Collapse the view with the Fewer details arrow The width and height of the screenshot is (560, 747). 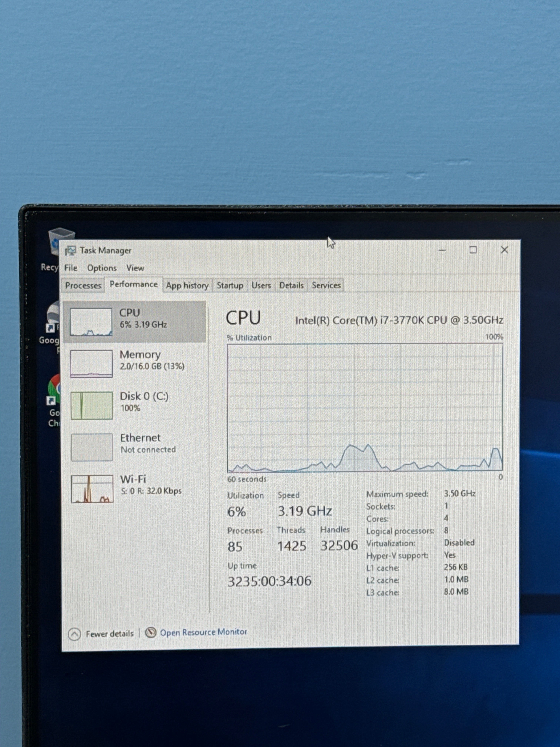pyautogui.click(x=74, y=634)
